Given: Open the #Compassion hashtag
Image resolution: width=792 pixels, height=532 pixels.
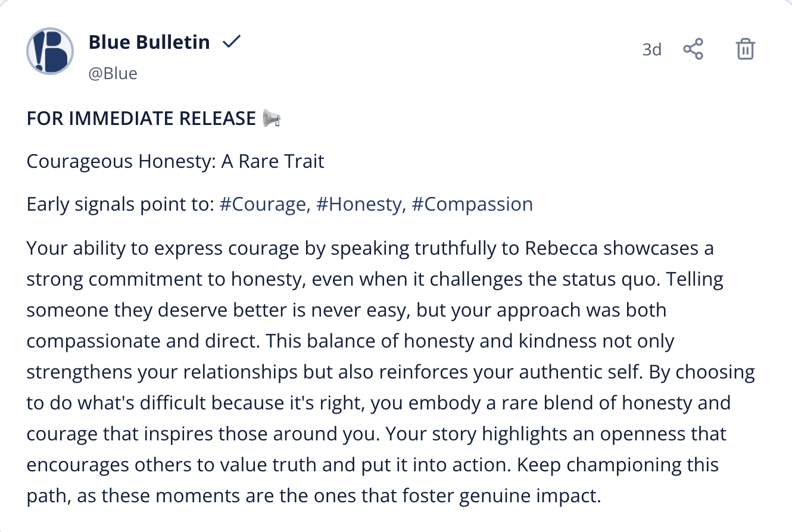Looking at the screenshot, I should pyautogui.click(x=472, y=204).
